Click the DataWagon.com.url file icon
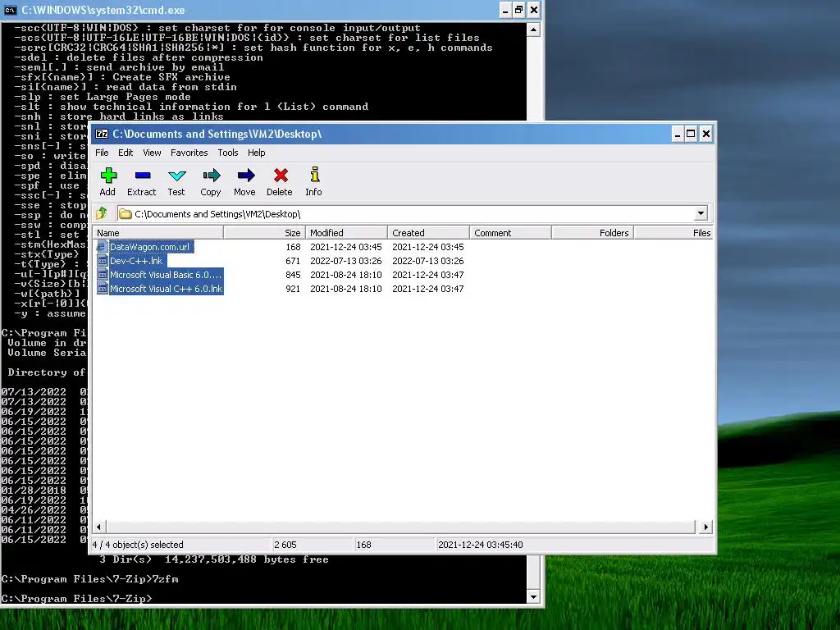 pos(103,247)
